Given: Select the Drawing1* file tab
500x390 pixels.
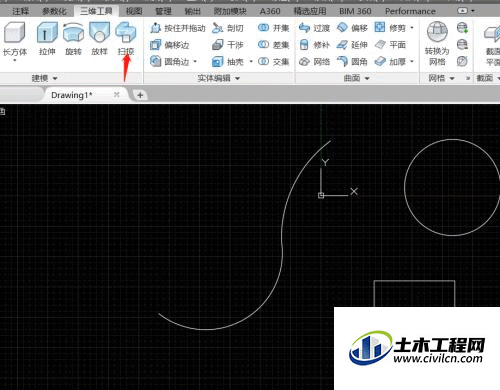Looking at the screenshot, I should (72, 95).
